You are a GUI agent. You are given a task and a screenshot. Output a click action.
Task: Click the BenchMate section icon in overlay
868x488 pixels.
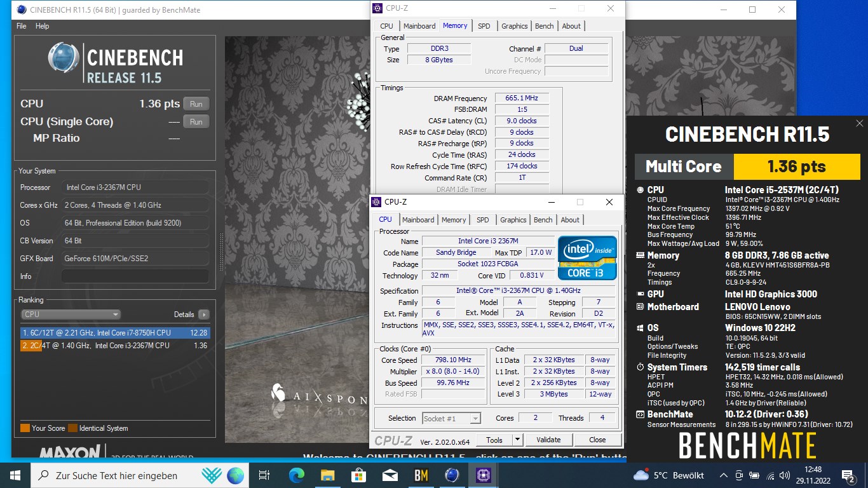640,414
